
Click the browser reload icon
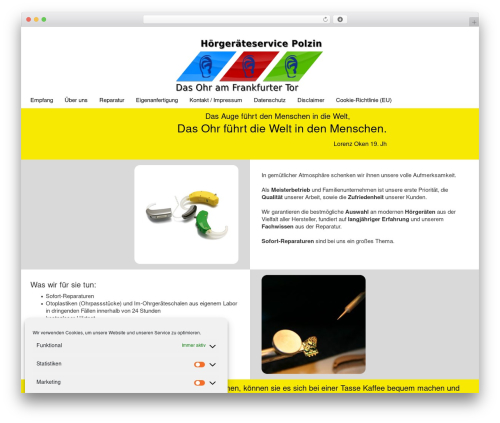(x=325, y=19)
